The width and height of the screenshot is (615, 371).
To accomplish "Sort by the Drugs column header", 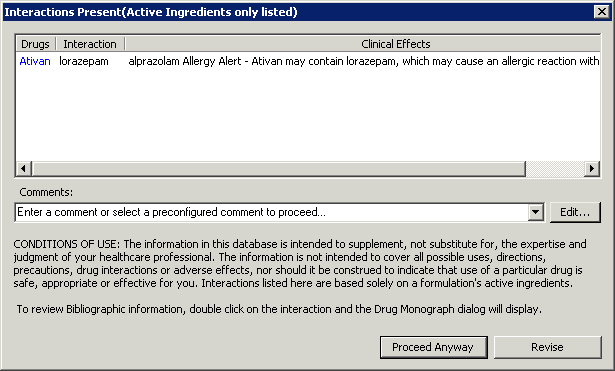I will (35, 44).
